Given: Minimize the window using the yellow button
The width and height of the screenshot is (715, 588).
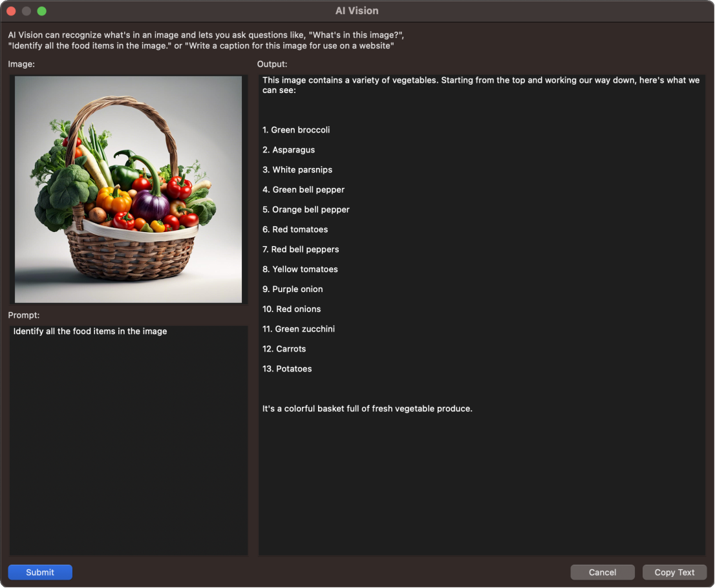Looking at the screenshot, I should [x=27, y=11].
